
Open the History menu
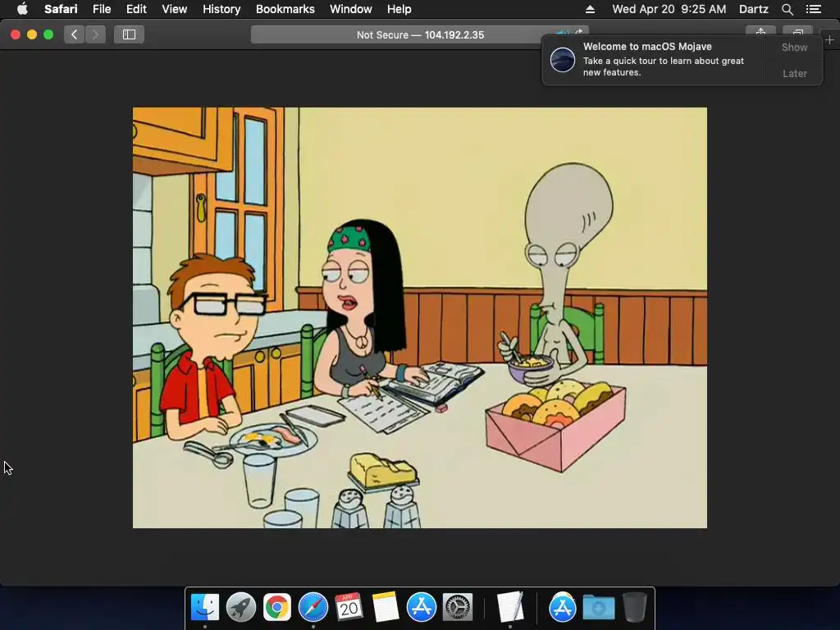221,9
